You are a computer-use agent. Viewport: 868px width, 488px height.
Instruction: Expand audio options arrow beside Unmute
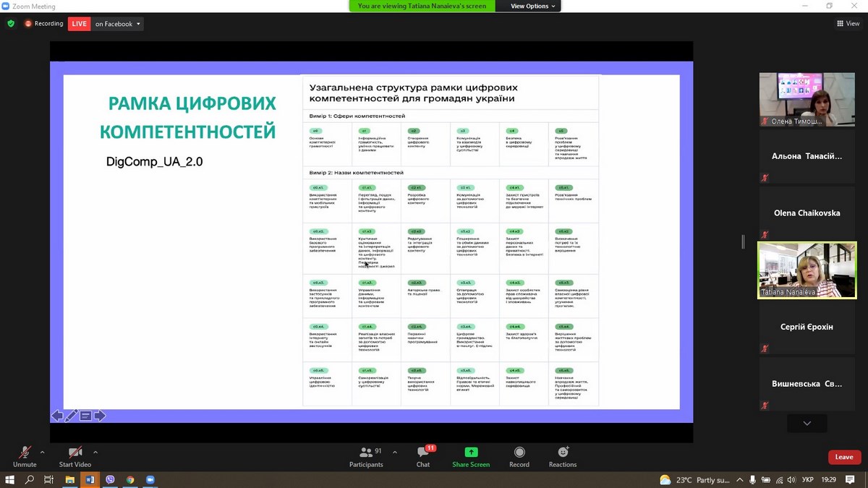tap(42, 453)
